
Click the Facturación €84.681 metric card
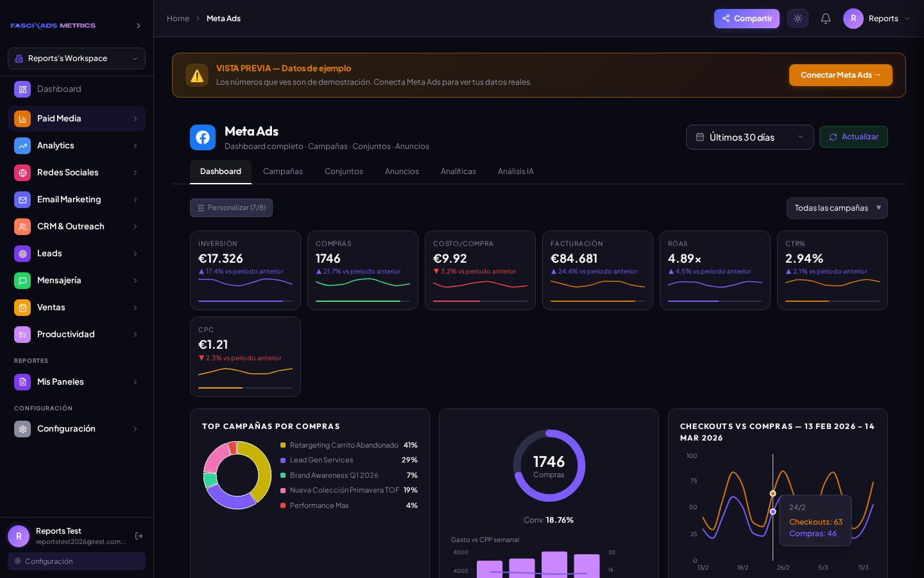tap(597, 270)
